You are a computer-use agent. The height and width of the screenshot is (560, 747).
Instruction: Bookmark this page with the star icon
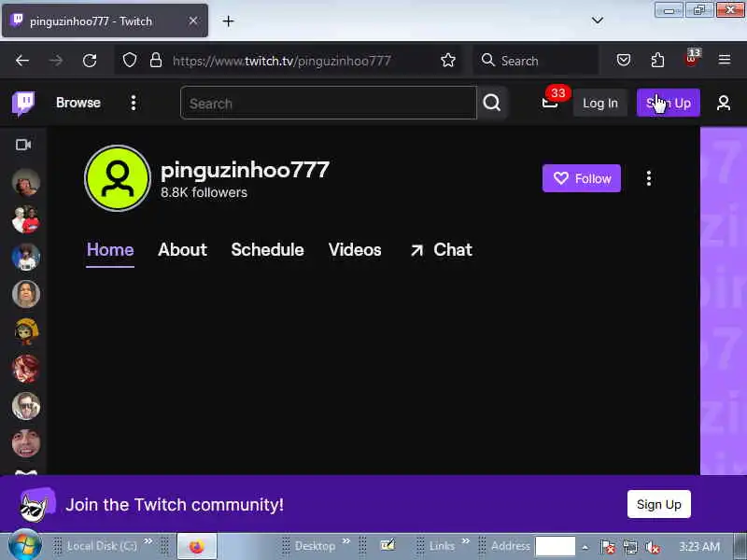click(x=448, y=61)
